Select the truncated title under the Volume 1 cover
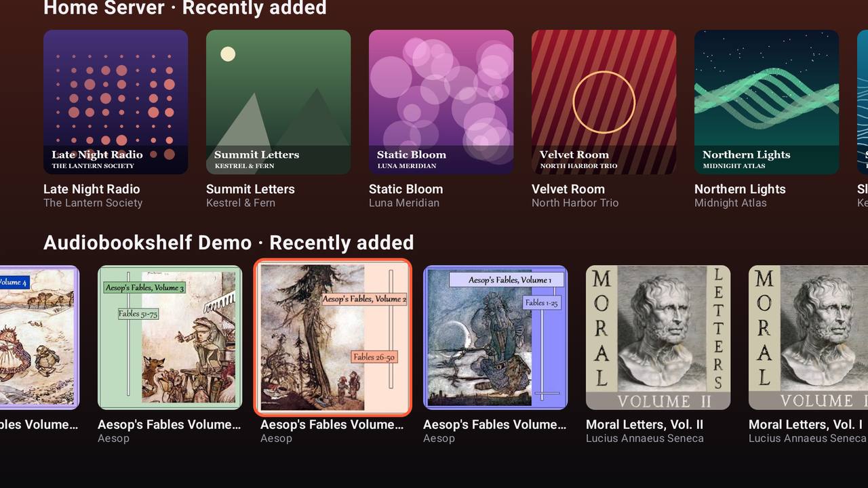Viewport: 868px width, 488px height. [x=495, y=425]
